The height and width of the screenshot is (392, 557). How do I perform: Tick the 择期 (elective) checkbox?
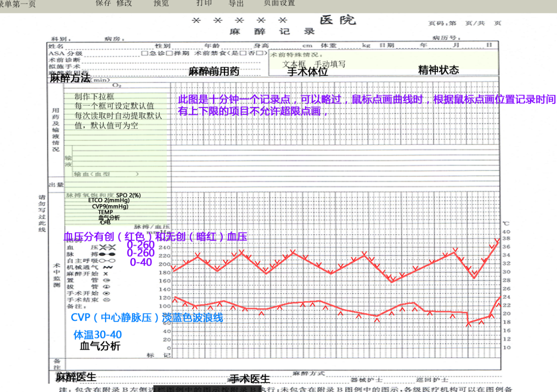point(169,53)
